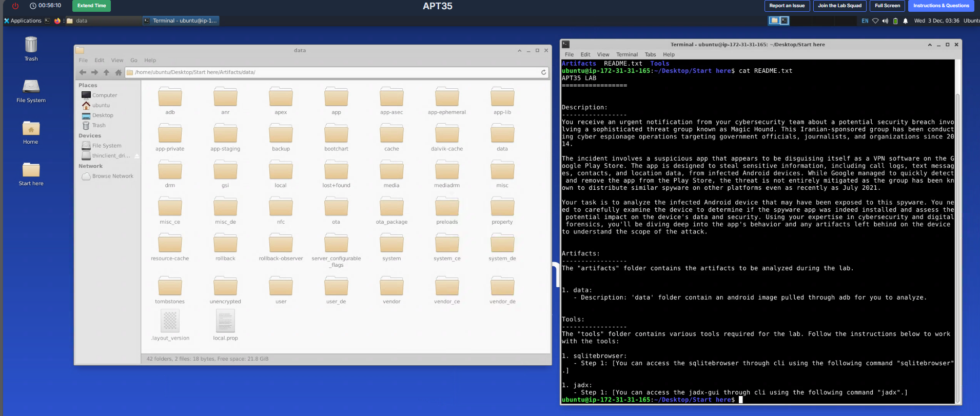Image resolution: width=980 pixels, height=416 pixels.
Task: Click the back arrow in file manager toolbar
Action: [83, 72]
